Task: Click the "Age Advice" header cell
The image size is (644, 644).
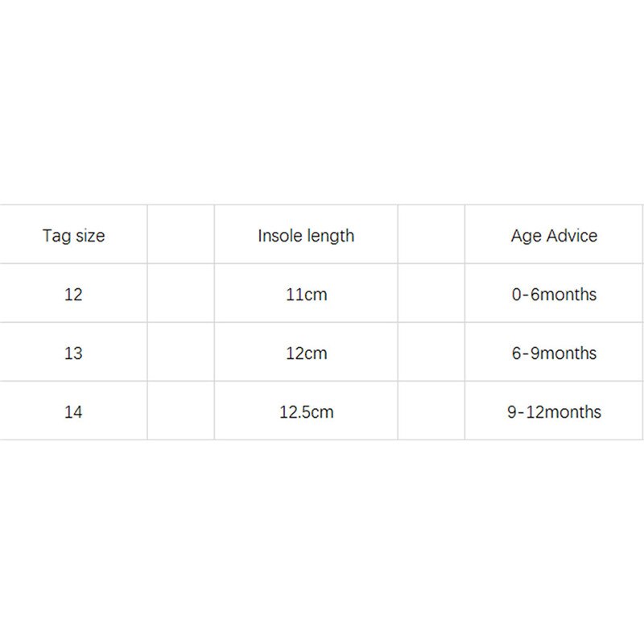Action: (x=554, y=236)
